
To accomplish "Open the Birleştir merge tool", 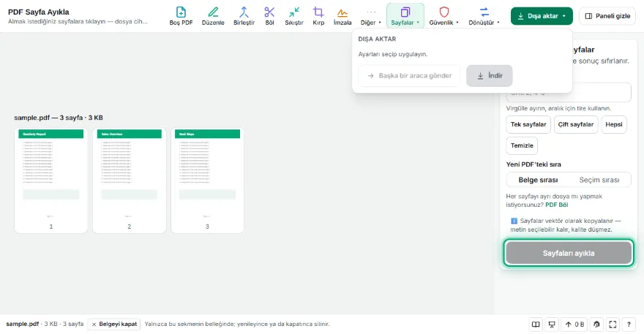I will (244, 16).
